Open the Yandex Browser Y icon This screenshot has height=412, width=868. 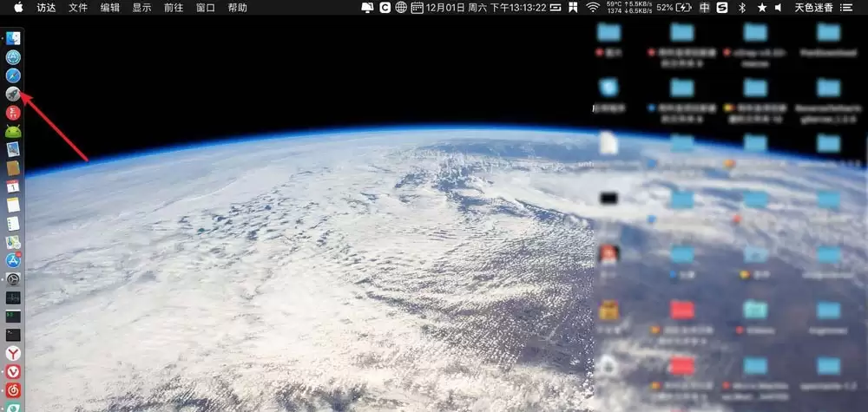point(13,353)
